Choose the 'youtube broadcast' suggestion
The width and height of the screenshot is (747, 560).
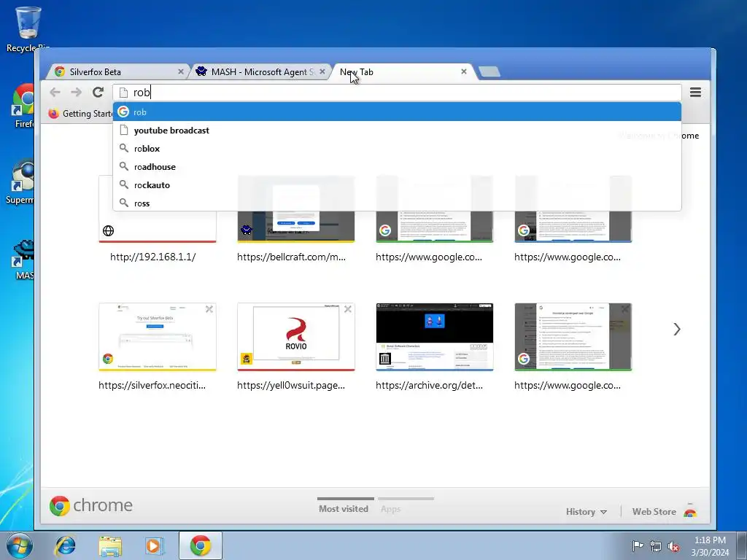[397, 131]
